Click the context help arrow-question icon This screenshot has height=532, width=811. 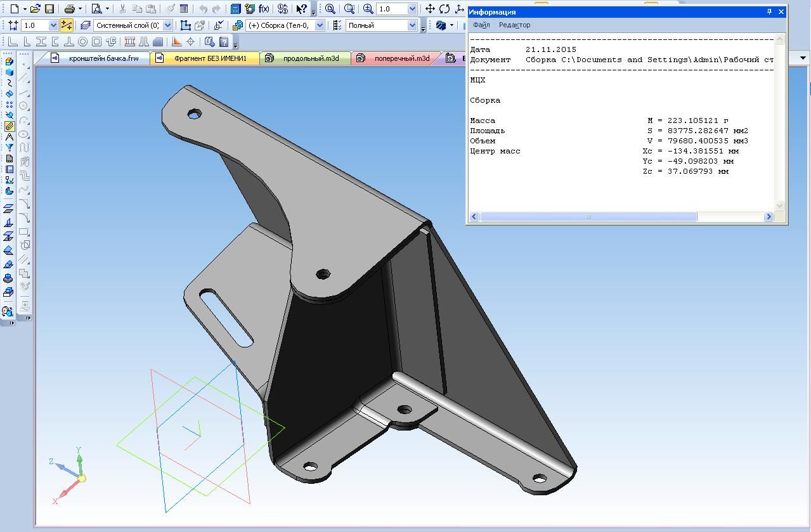(302, 9)
